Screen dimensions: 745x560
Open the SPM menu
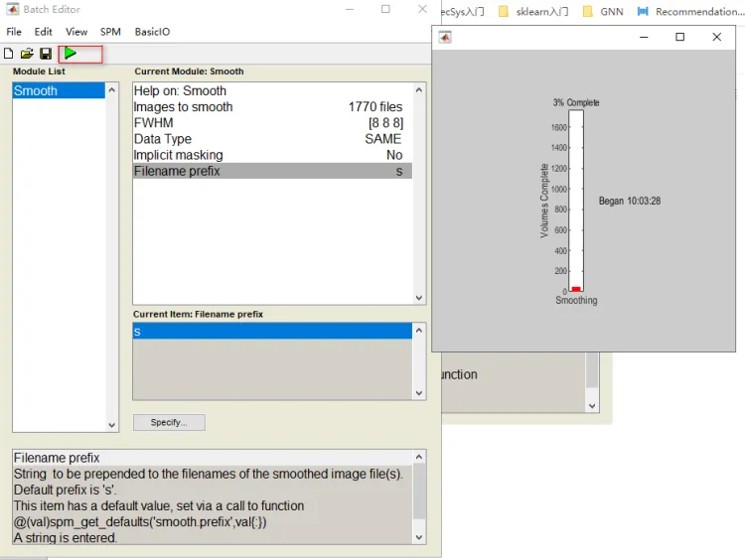[110, 32]
